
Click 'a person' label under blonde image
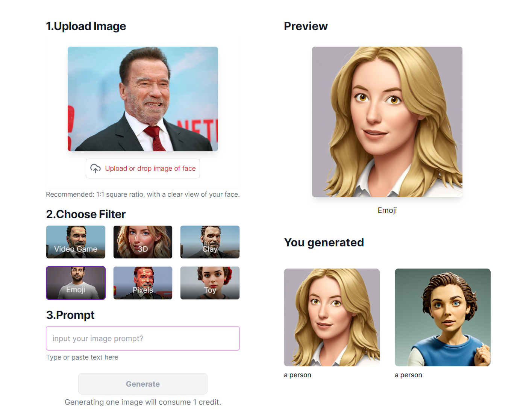tap(297, 375)
